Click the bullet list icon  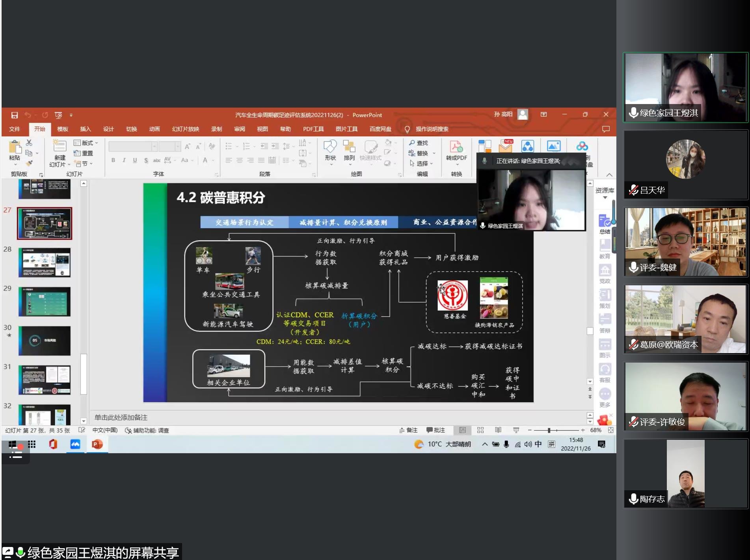coord(229,147)
